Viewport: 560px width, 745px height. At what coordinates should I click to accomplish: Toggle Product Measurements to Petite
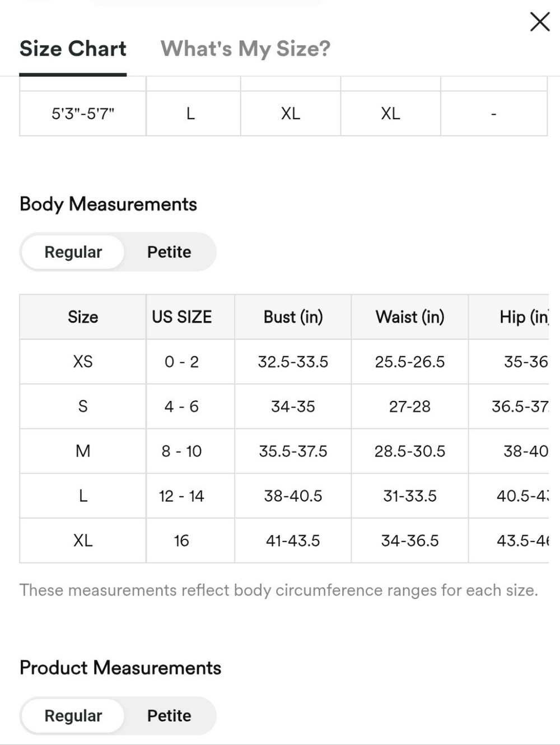[169, 716]
